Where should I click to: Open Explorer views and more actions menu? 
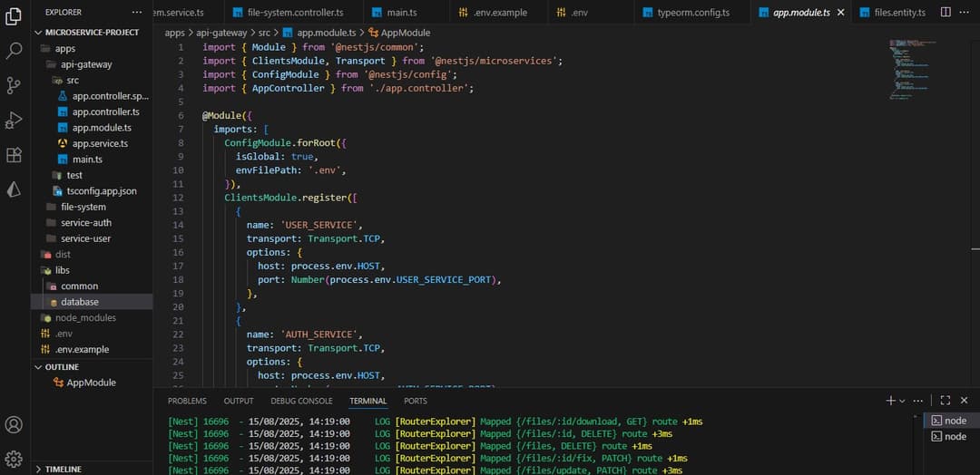click(137, 12)
